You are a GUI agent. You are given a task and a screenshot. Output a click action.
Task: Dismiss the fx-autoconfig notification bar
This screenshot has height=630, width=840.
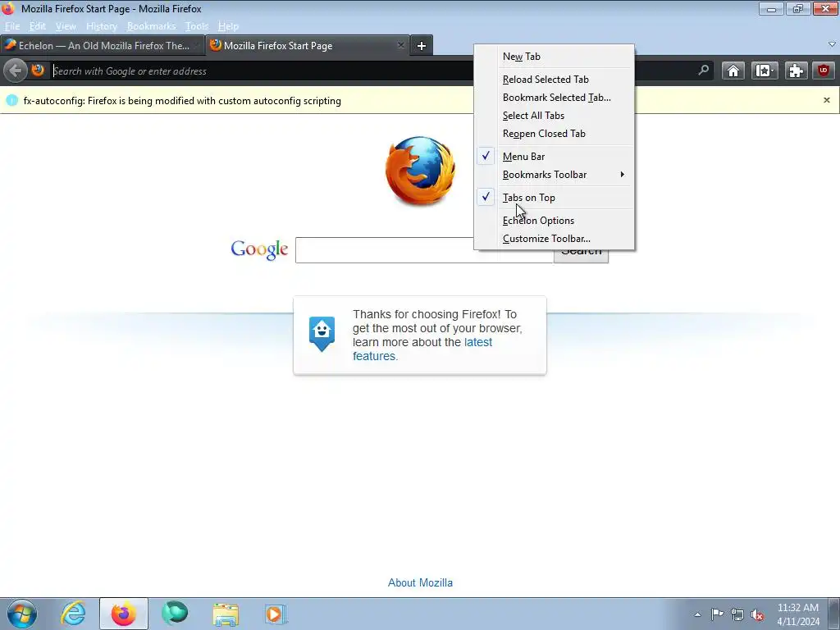[827, 100]
